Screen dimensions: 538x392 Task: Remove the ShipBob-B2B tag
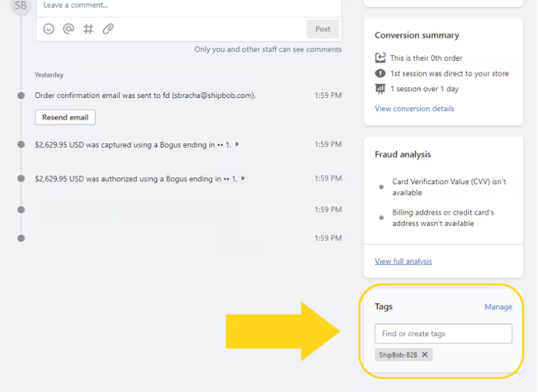424,354
